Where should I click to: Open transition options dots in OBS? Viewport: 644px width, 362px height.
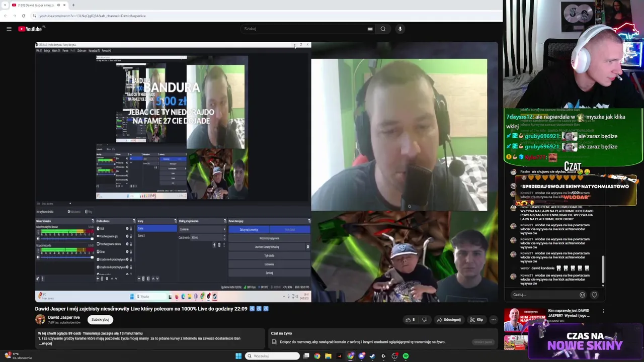(x=224, y=245)
